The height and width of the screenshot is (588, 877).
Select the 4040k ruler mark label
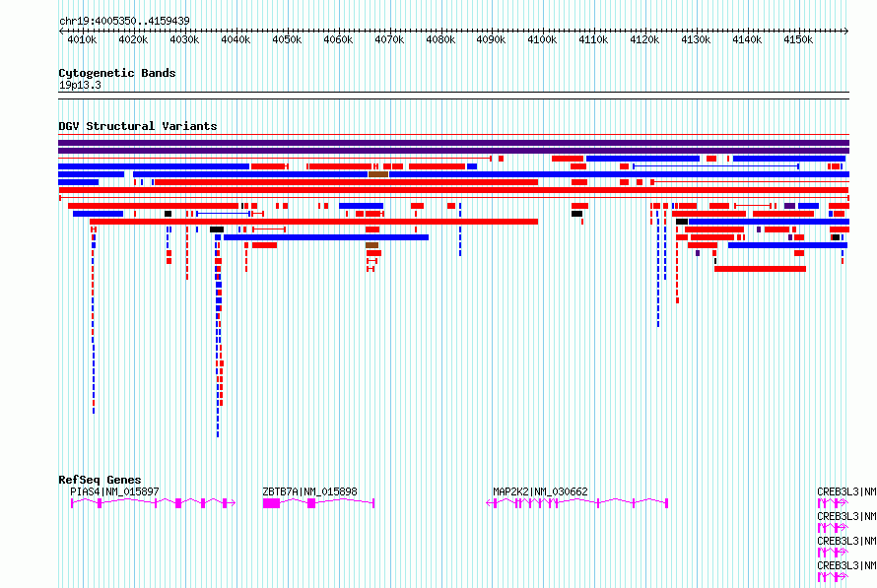(x=236, y=39)
